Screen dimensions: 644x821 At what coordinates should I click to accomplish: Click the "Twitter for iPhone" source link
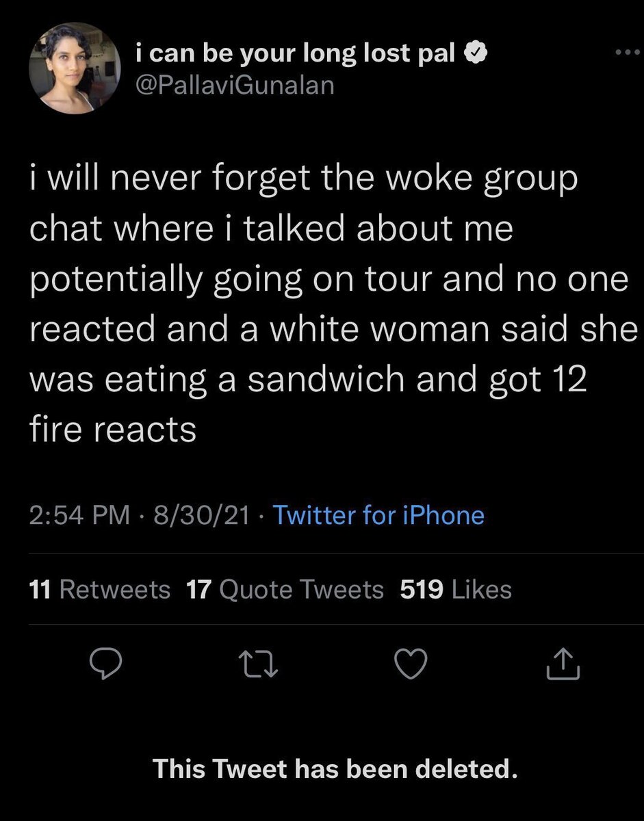coord(378,515)
